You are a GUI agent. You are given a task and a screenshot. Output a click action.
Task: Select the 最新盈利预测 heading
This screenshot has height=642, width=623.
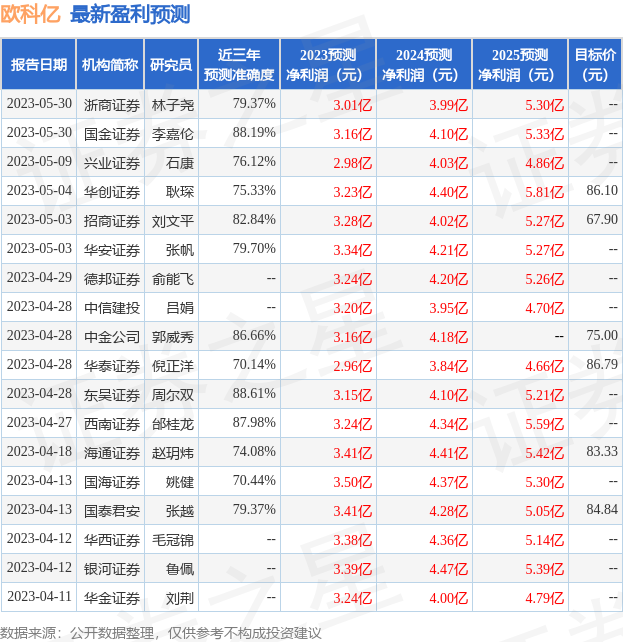[x=130, y=14]
